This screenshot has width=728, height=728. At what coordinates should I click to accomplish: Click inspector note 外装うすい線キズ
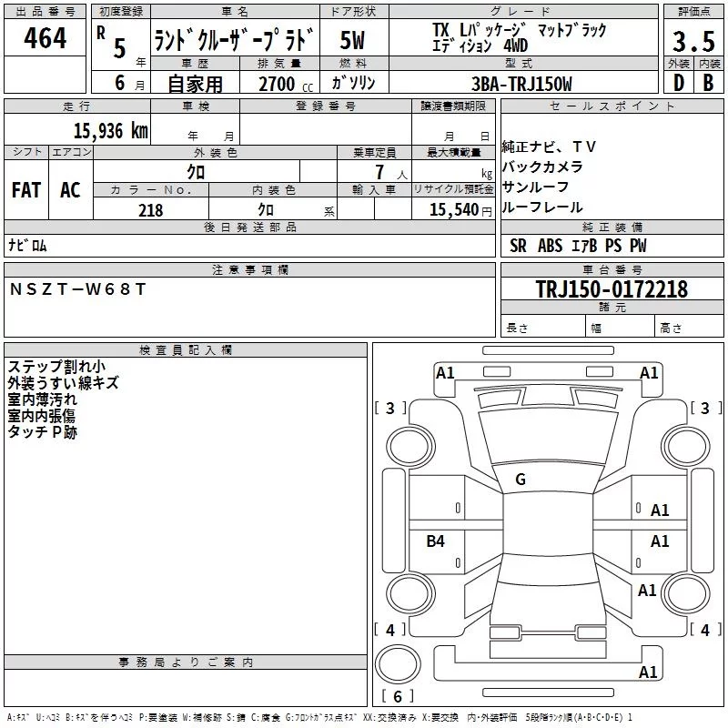point(63,382)
